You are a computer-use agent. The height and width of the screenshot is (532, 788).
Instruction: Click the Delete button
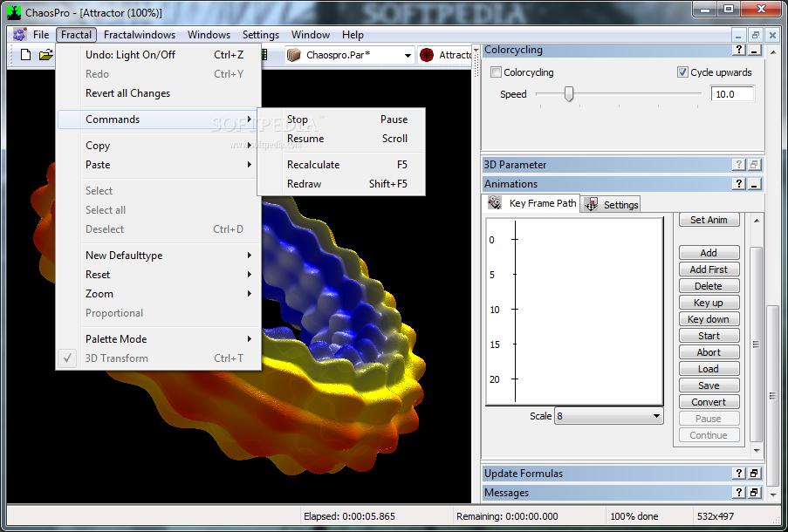pyautogui.click(x=709, y=286)
